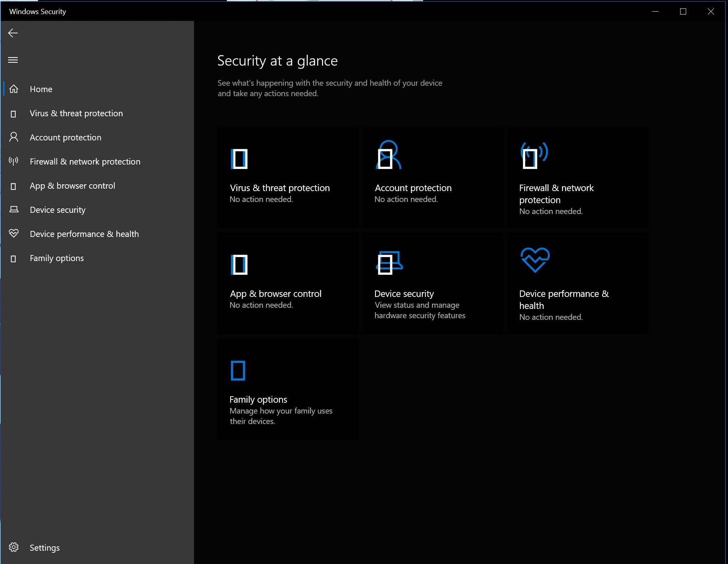Open the Settings gear at bottom of sidebar
728x564 pixels.
click(13, 548)
